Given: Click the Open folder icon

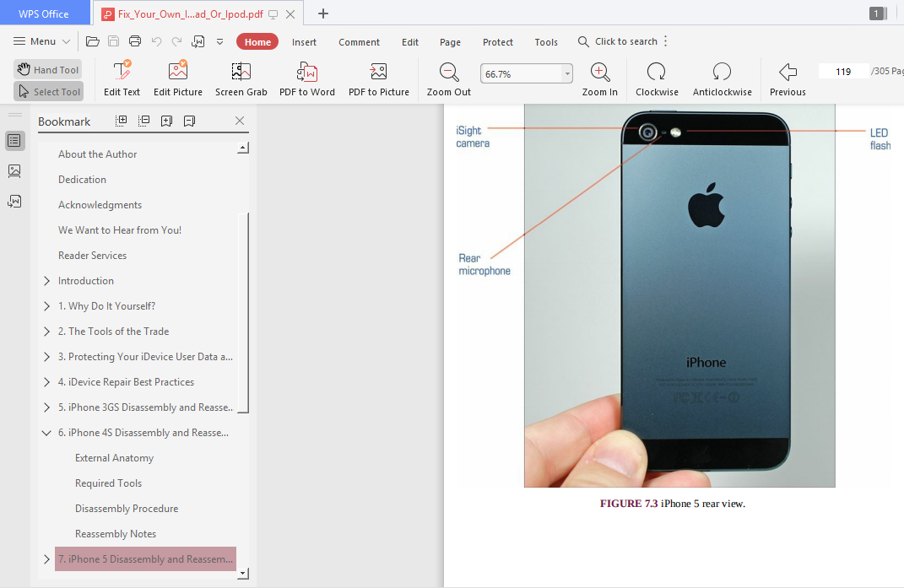Looking at the screenshot, I should pos(92,41).
